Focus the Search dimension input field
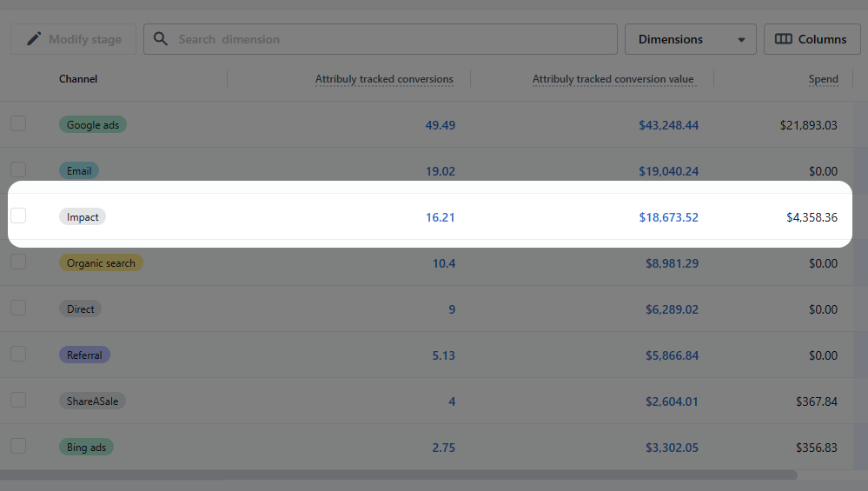The image size is (868, 491). pos(381,39)
